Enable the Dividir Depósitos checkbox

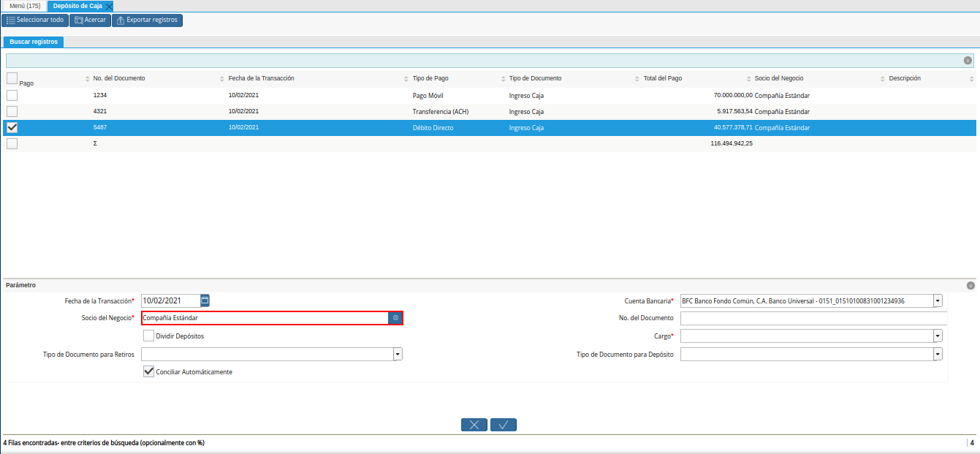coord(149,336)
